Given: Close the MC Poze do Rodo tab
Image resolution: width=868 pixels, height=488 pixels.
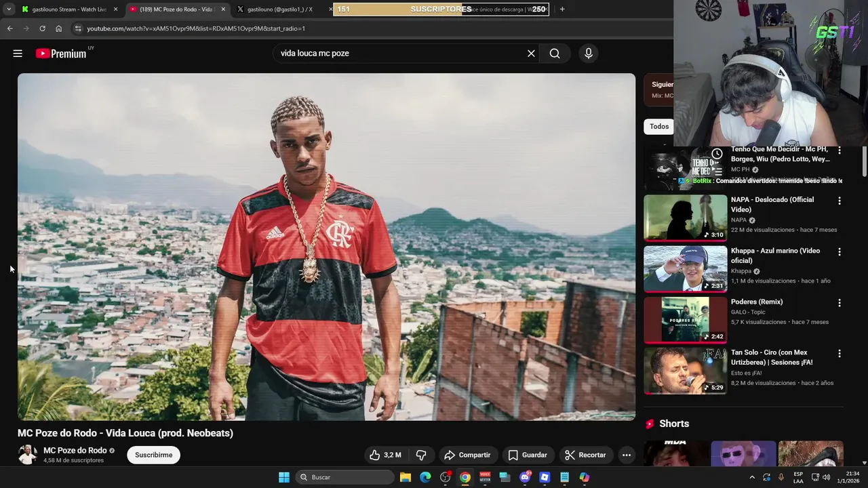Looking at the screenshot, I should click(223, 9).
